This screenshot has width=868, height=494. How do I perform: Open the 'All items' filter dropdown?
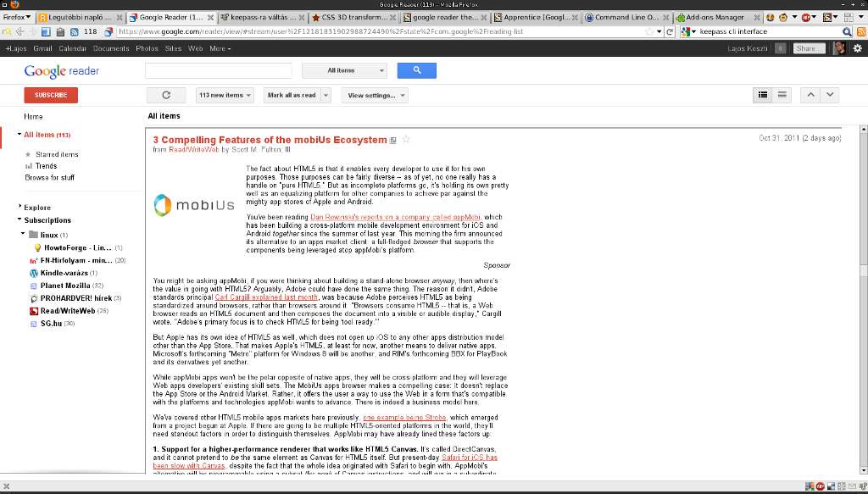pyautogui.click(x=344, y=70)
